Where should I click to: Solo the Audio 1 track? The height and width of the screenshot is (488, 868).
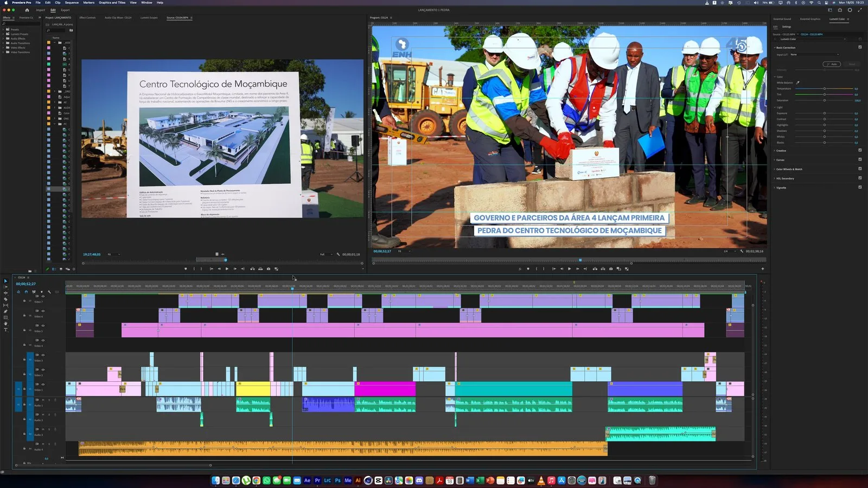[49, 400]
